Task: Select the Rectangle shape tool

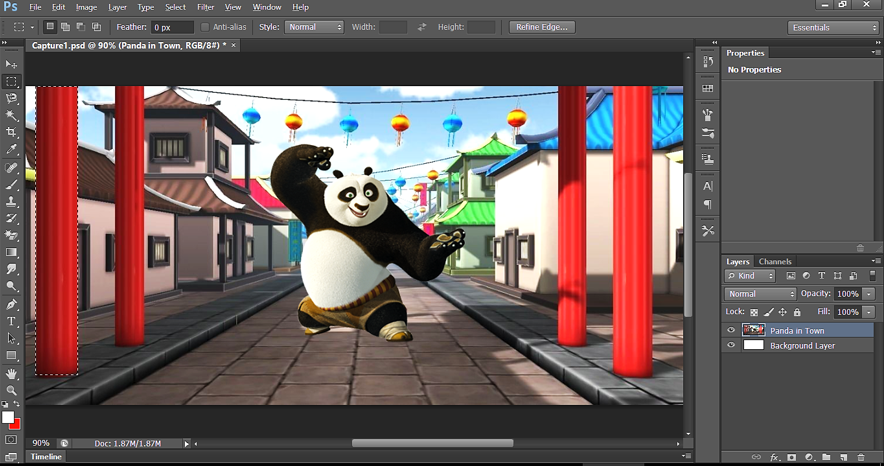Action: (11, 355)
